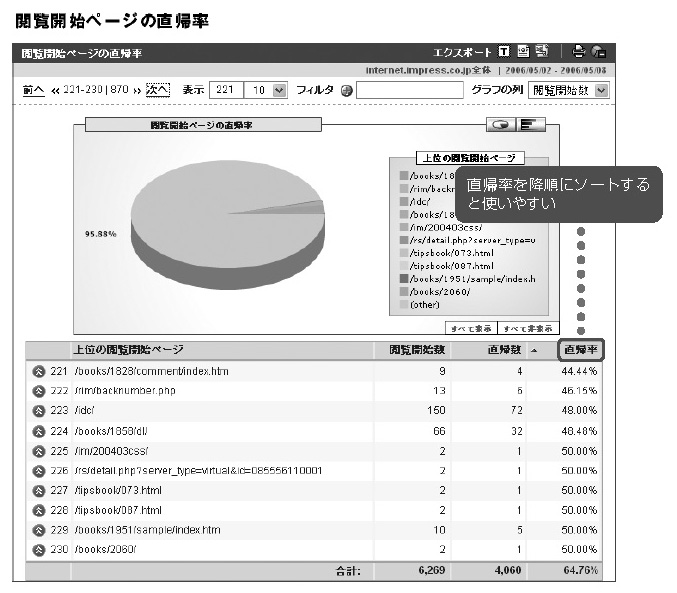
Task: Go to next page 次へ link
Action: [x=158, y=90]
